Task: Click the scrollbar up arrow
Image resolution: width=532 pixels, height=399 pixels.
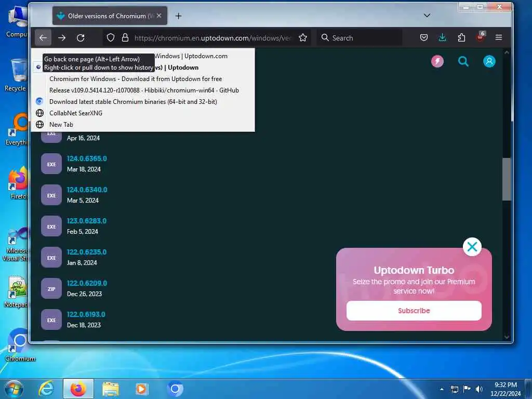Action: (x=507, y=52)
